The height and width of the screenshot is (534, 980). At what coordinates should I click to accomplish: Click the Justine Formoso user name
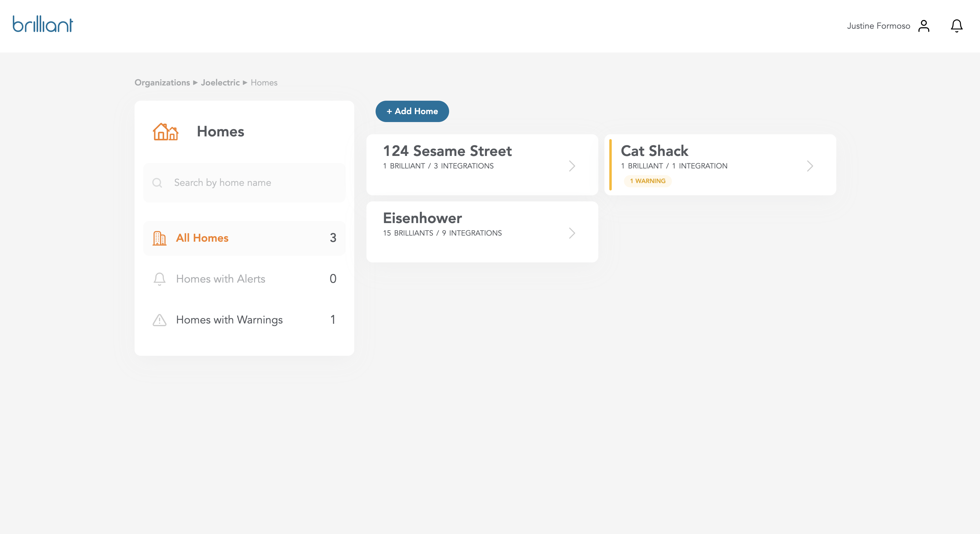[x=878, y=26]
